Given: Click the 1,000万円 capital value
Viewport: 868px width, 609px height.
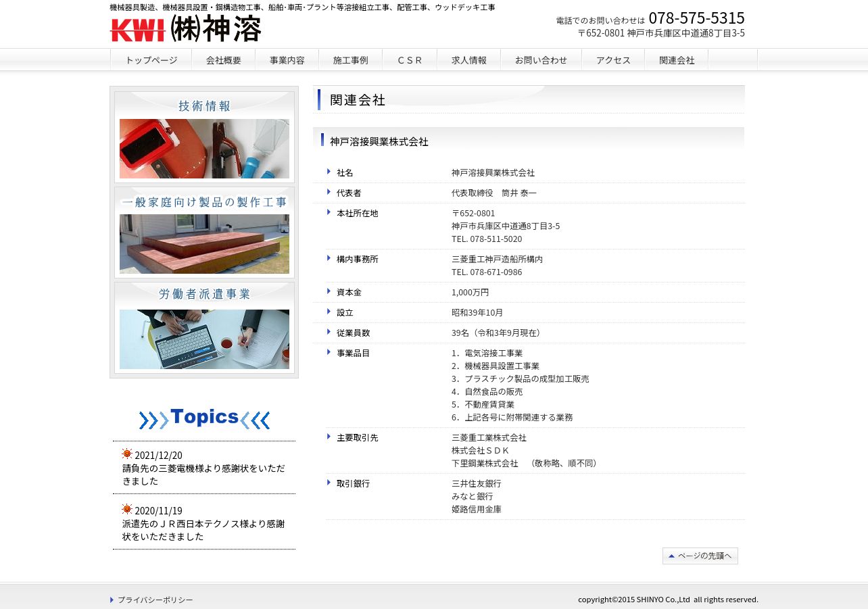Looking at the screenshot, I should pos(471,292).
